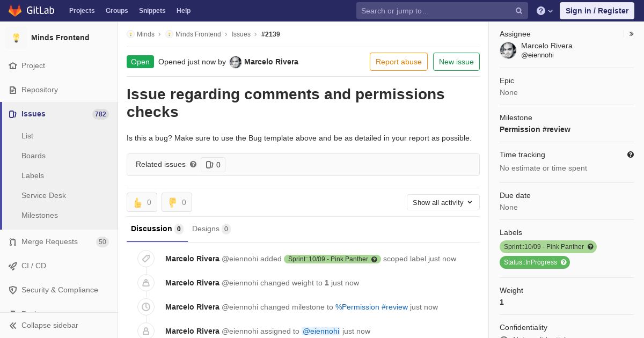Click the weight change activity icon
This screenshot has height=338, width=644.
[146, 283]
